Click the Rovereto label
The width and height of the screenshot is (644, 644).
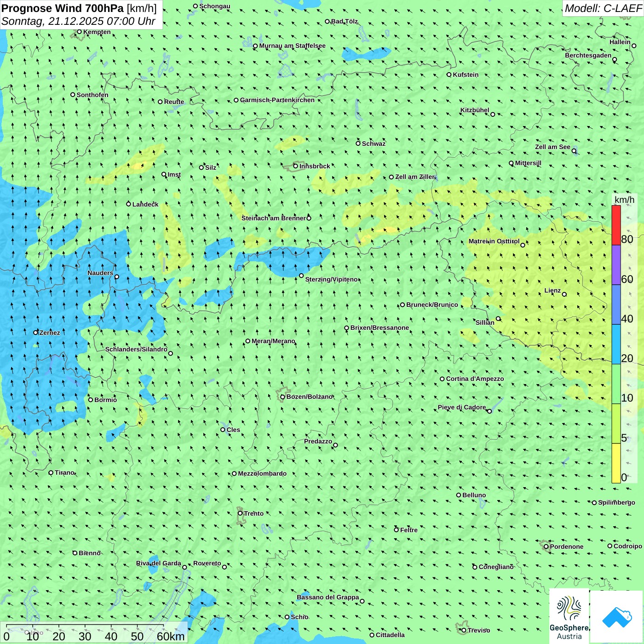coord(207,563)
